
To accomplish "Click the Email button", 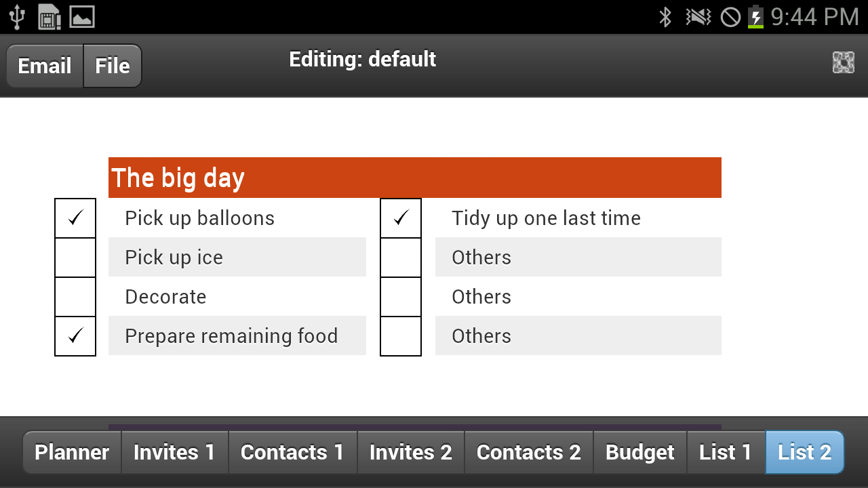I will pyautogui.click(x=45, y=66).
